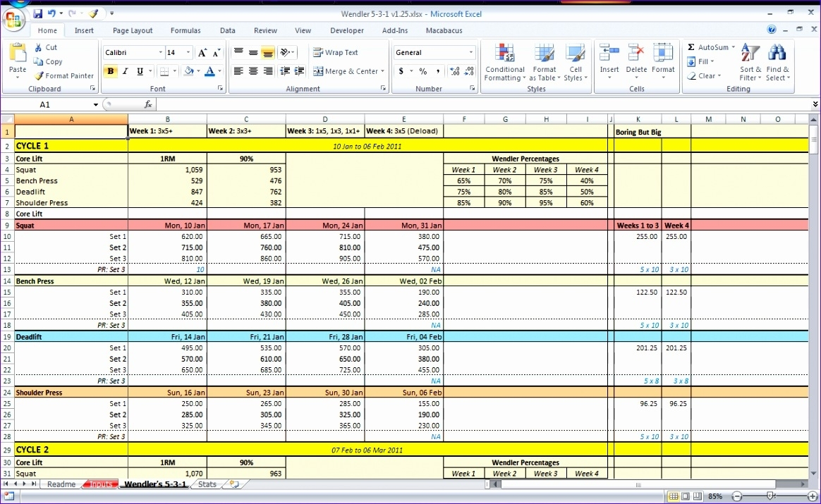Open the Stats worksheet tab
The height and width of the screenshot is (504, 821).
click(x=207, y=485)
